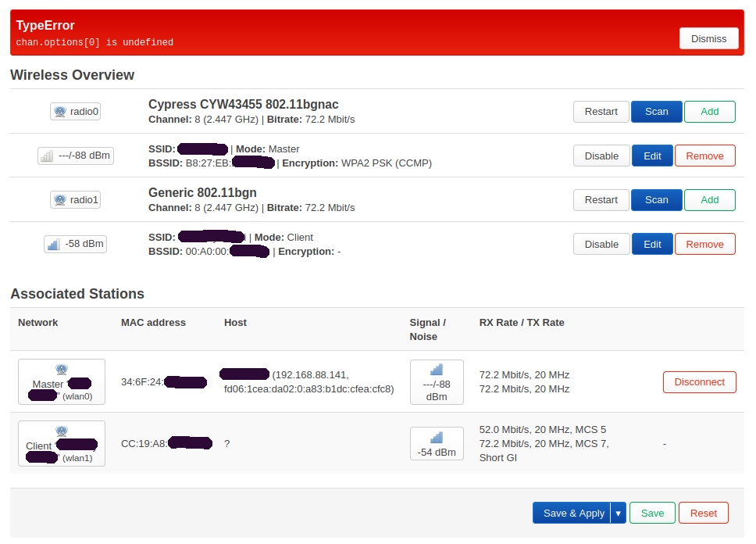Click MAC address starting CC:19:A8
Image resolution: width=756 pixels, height=544 pixels.
click(x=166, y=443)
